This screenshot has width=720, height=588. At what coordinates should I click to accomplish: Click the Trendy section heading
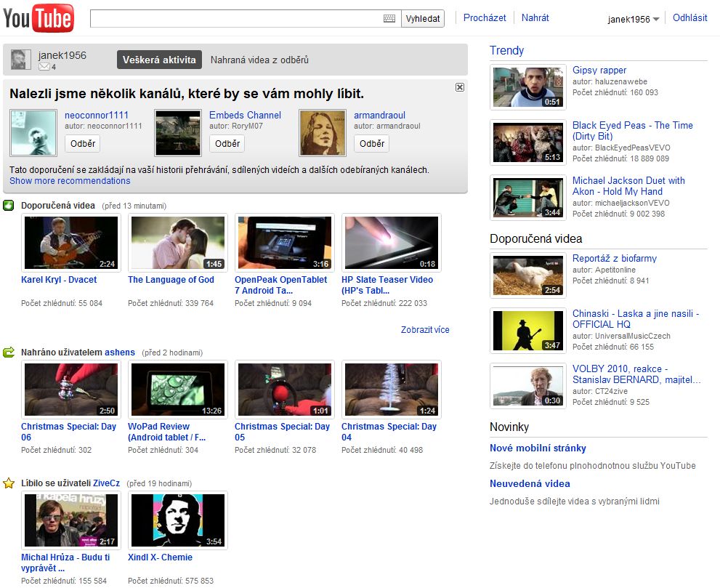[x=506, y=51]
